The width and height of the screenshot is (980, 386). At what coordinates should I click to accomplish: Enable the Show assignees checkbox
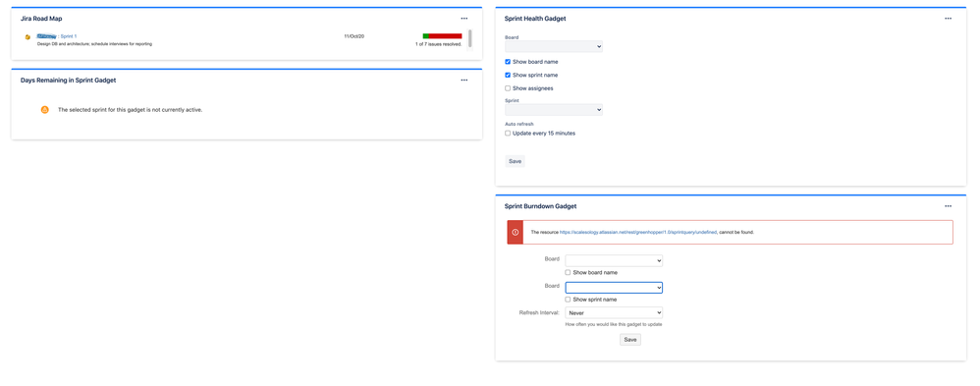508,88
